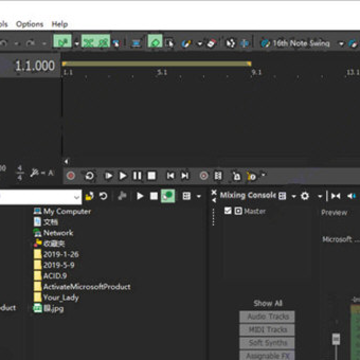Viewport: 360px width, 360px height.
Task: Open the Redo history dropdown arrow
Action: tap(44, 44)
